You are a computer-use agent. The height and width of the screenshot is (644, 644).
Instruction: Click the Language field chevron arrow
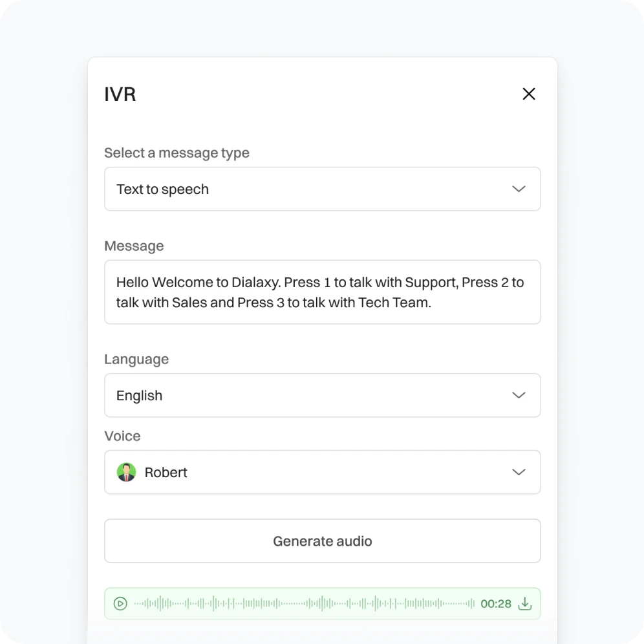pos(519,395)
